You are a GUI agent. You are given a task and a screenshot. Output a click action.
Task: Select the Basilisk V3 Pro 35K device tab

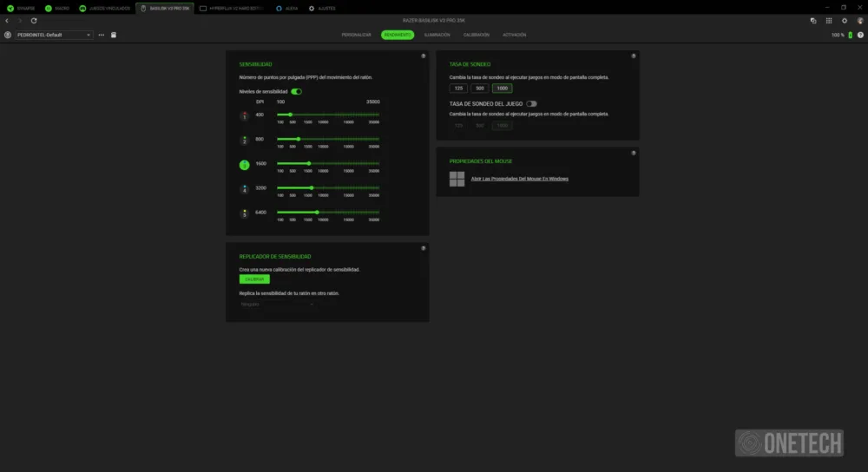(x=165, y=9)
